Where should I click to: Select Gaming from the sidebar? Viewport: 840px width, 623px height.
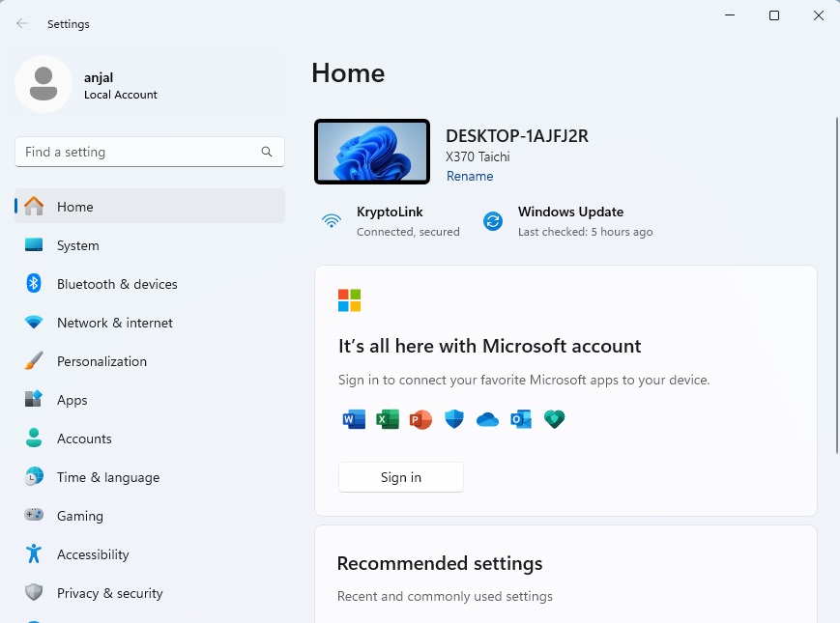(150, 515)
